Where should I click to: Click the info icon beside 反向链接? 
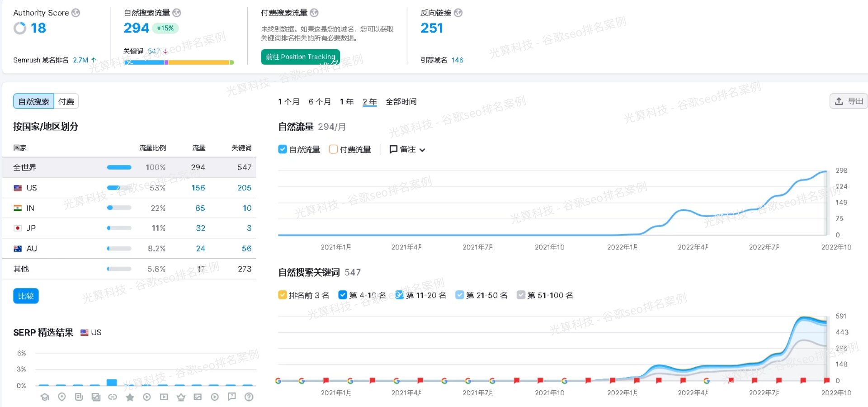(x=458, y=13)
